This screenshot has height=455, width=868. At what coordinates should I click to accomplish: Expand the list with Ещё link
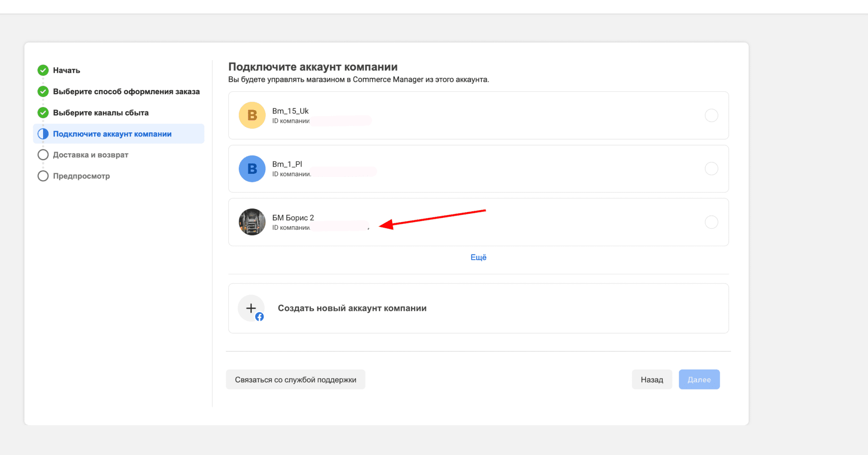pyautogui.click(x=478, y=258)
